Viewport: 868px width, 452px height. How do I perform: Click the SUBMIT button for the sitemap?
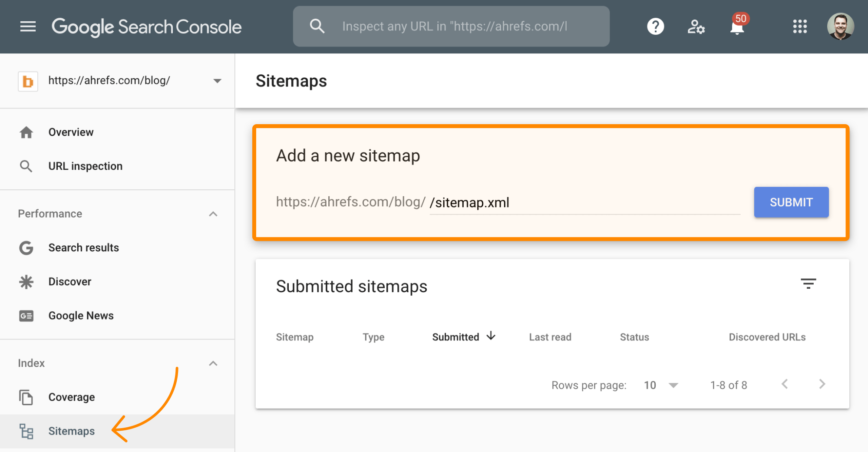(791, 202)
